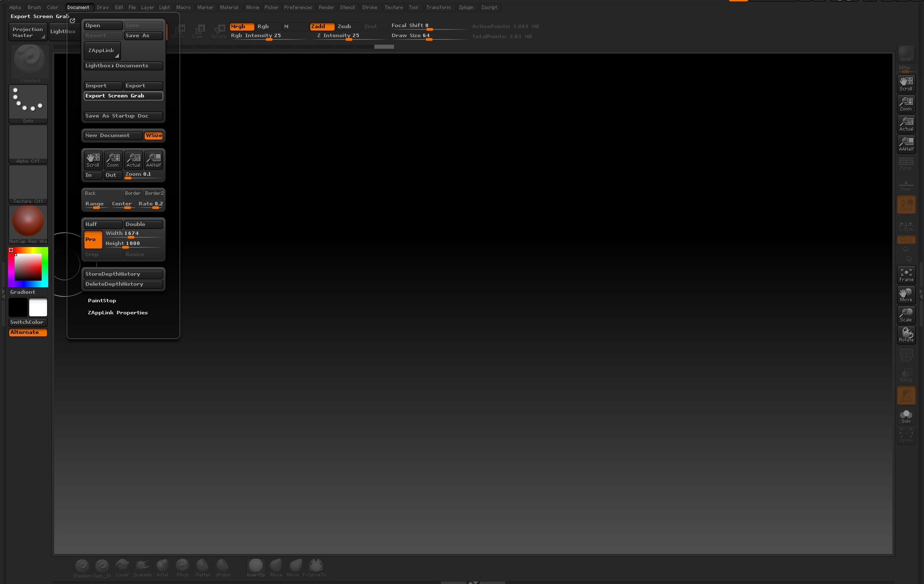
Task: Click the Frame icon on the right shelf
Action: point(906,275)
